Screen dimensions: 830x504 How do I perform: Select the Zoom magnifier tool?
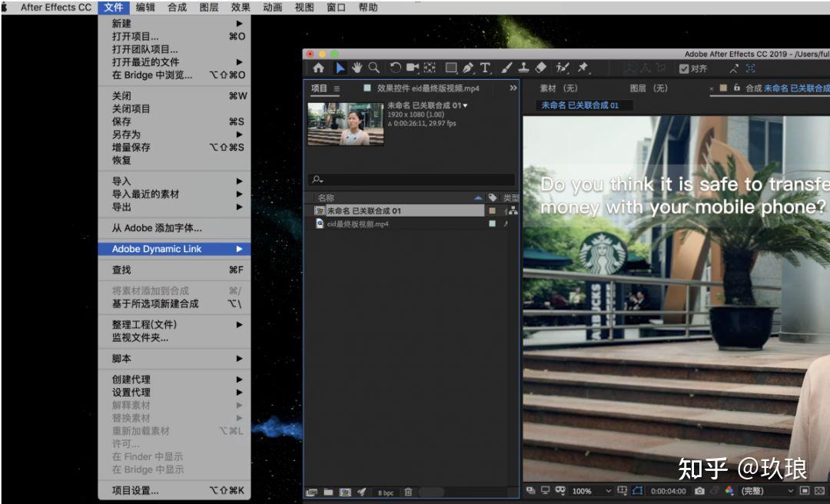click(x=374, y=68)
